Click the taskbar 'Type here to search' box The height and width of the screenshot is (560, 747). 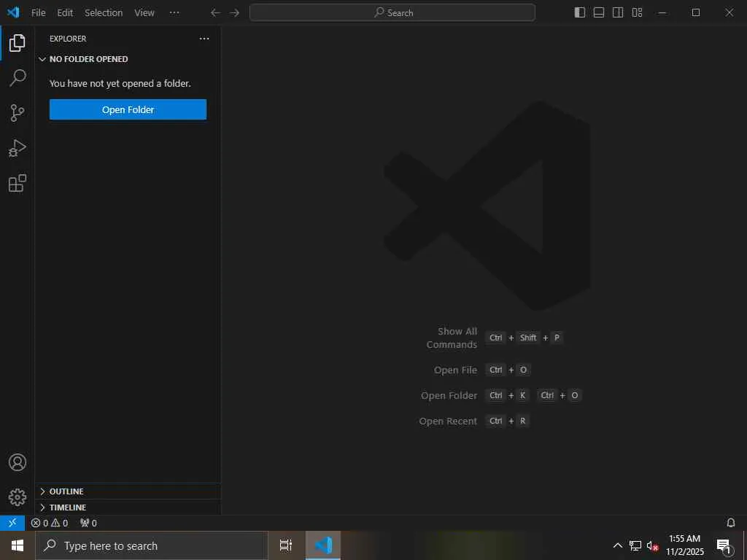tap(152, 545)
